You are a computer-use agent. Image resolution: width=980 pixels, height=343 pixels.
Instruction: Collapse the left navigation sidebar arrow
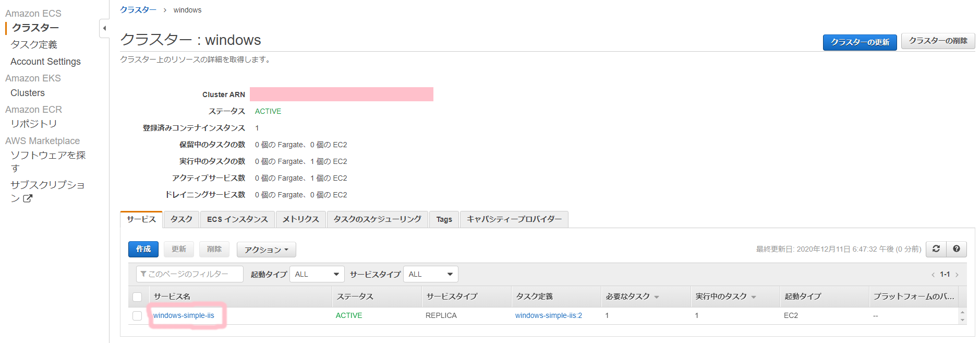coord(104,28)
